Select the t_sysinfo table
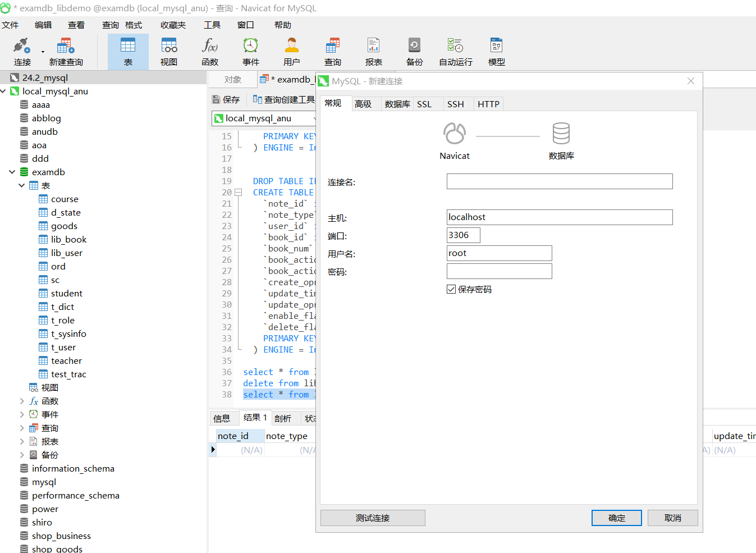This screenshot has height=553, width=756. pyautogui.click(x=68, y=333)
